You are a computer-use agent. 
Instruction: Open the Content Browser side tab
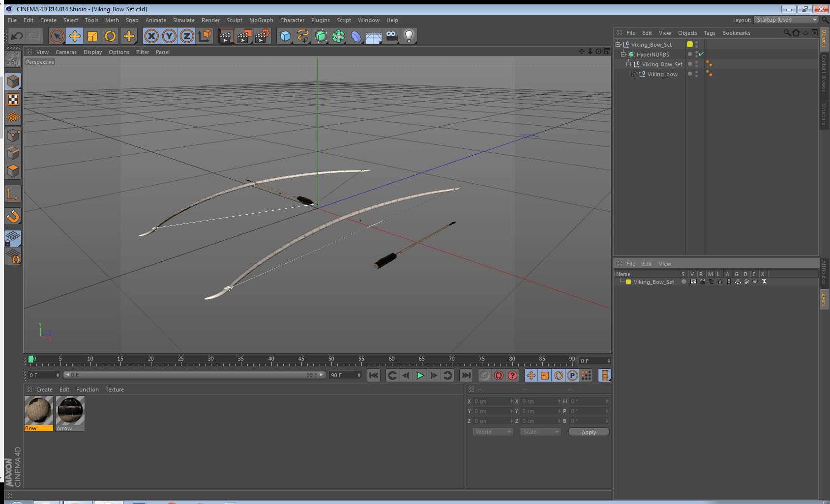(824, 74)
